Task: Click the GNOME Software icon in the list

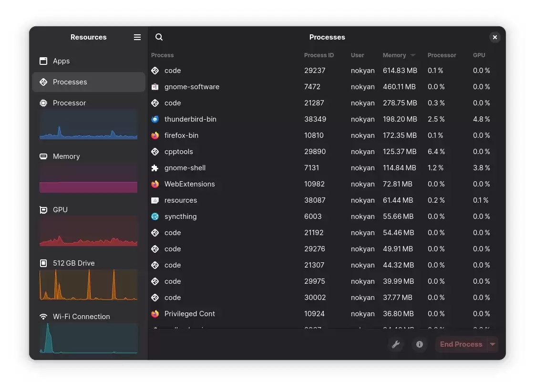Action: [x=154, y=87]
